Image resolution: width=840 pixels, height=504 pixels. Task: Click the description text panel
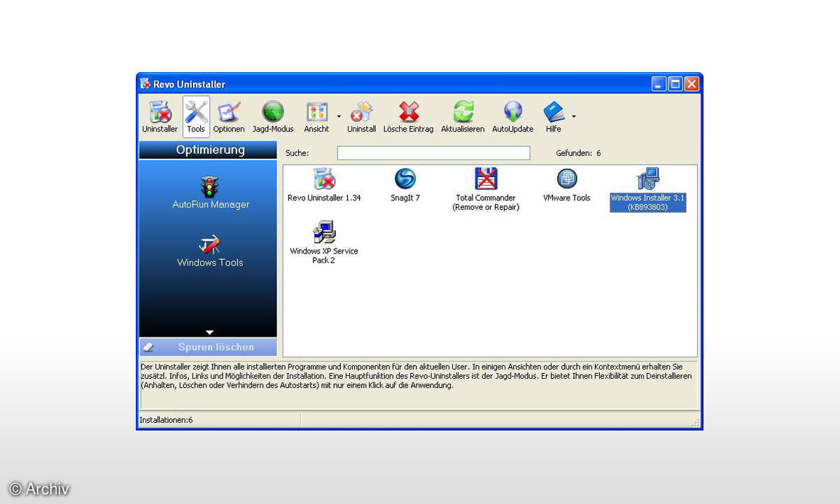419,385
